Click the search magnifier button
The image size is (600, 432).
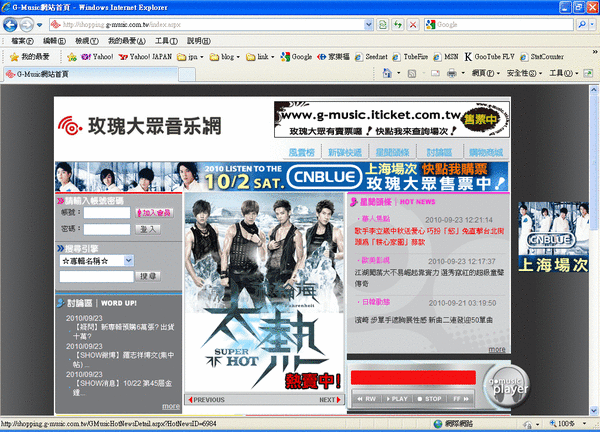click(x=582, y=25)
